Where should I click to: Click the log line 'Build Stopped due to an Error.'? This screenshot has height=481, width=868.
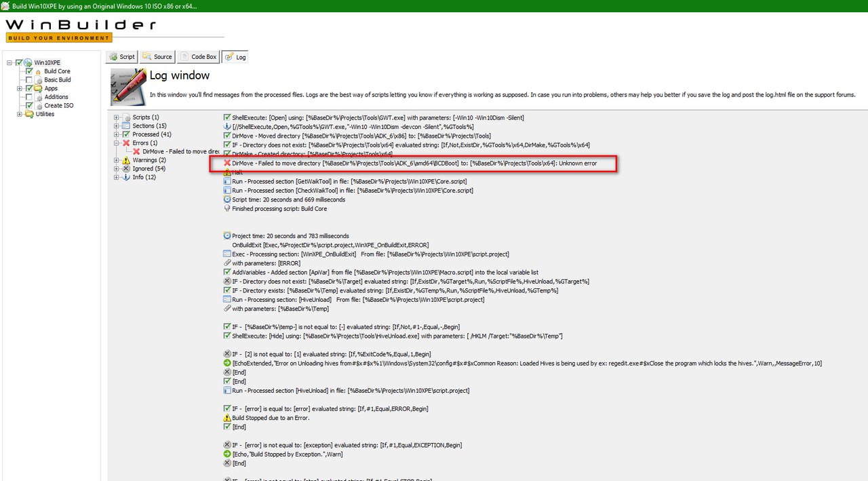click(x=271, y=418)
